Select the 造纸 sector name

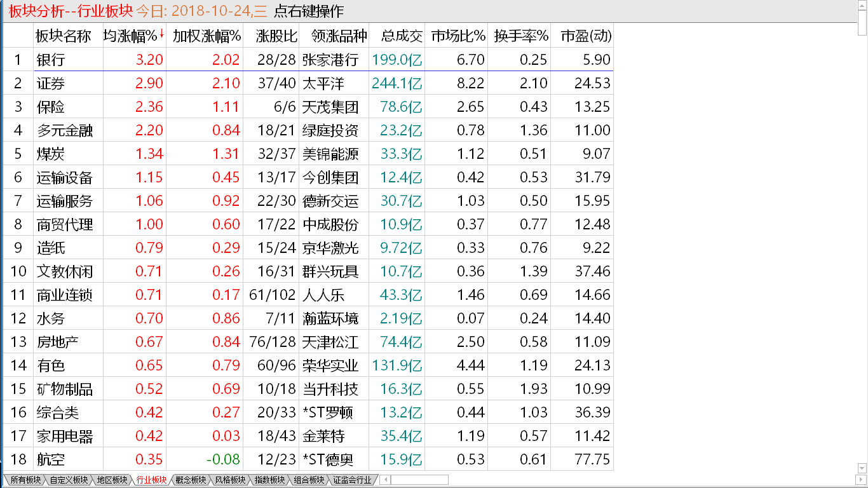[x=50, y=248]
